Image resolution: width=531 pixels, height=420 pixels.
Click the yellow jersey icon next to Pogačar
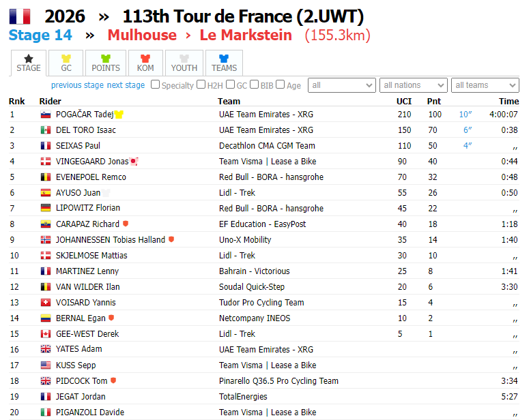(x=119, y=115)
